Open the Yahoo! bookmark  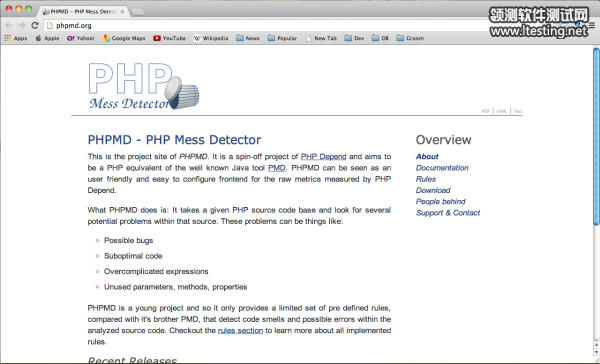tap(80, 38)
